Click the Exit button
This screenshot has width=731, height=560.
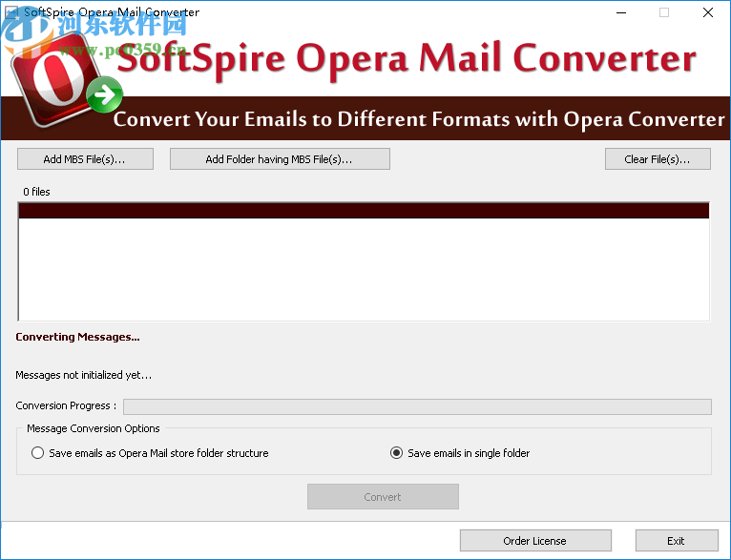click(677, 540)
